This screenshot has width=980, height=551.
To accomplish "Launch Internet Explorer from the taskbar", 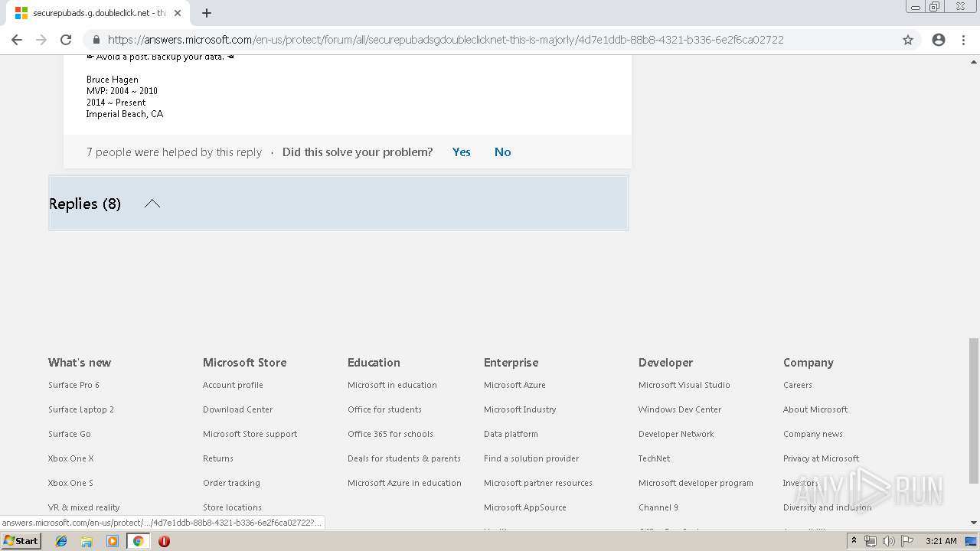I will [61, 541].
